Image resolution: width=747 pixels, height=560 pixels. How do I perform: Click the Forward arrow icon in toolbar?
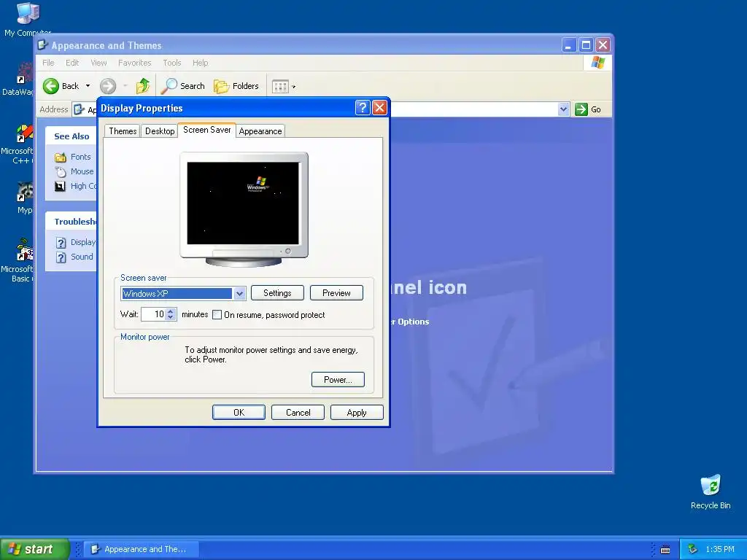[x=108, y=86]
